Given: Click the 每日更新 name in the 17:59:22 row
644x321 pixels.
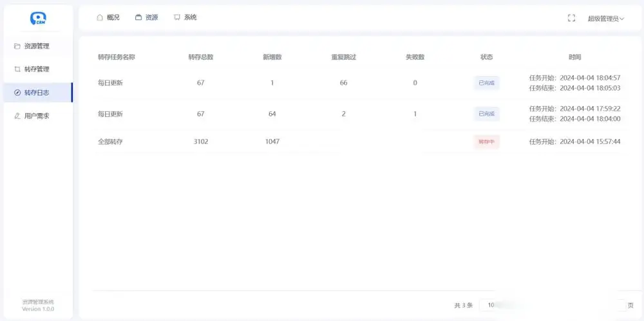Looking at the screenshot, I should click(x=110, y=114).
